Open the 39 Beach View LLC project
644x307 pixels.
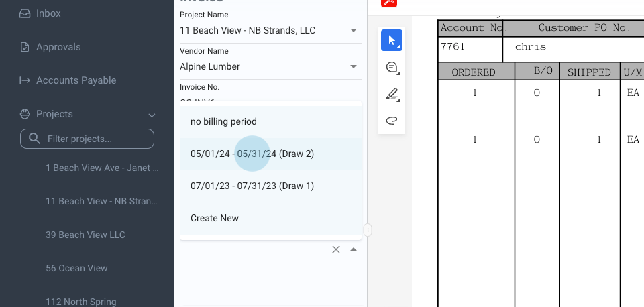click(85, 235)
